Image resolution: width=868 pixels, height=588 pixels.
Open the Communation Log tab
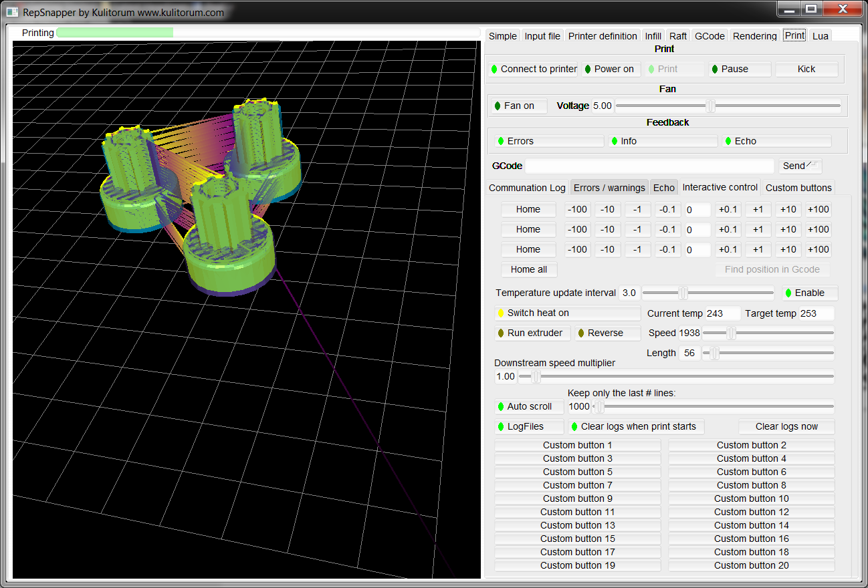(527, 188)
